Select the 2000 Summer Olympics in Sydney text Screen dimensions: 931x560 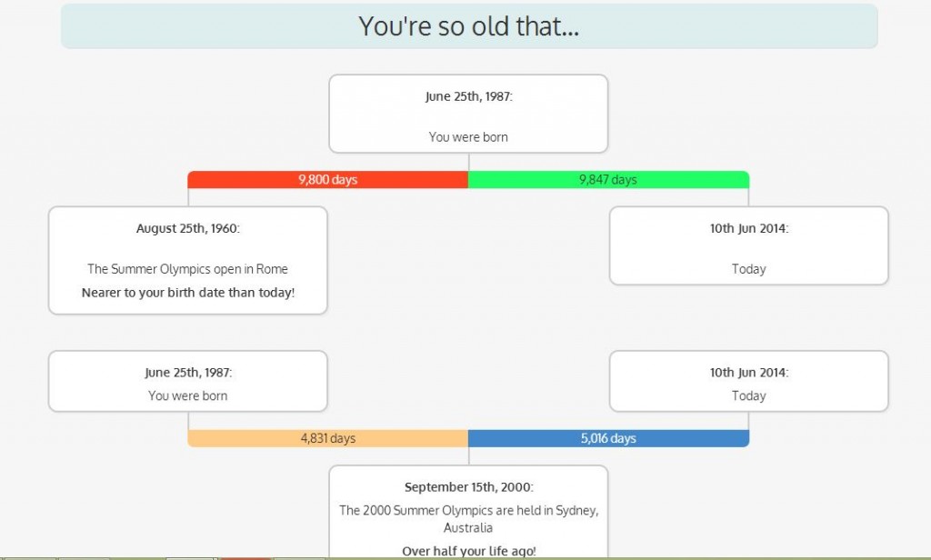click(468, 519)
